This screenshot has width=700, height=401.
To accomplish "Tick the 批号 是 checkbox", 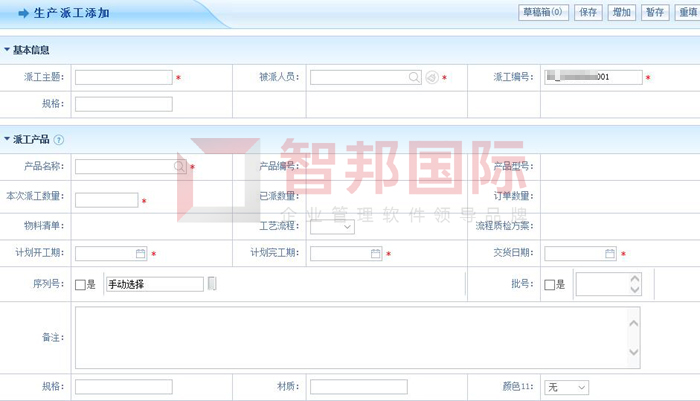I will click(550, 284).
